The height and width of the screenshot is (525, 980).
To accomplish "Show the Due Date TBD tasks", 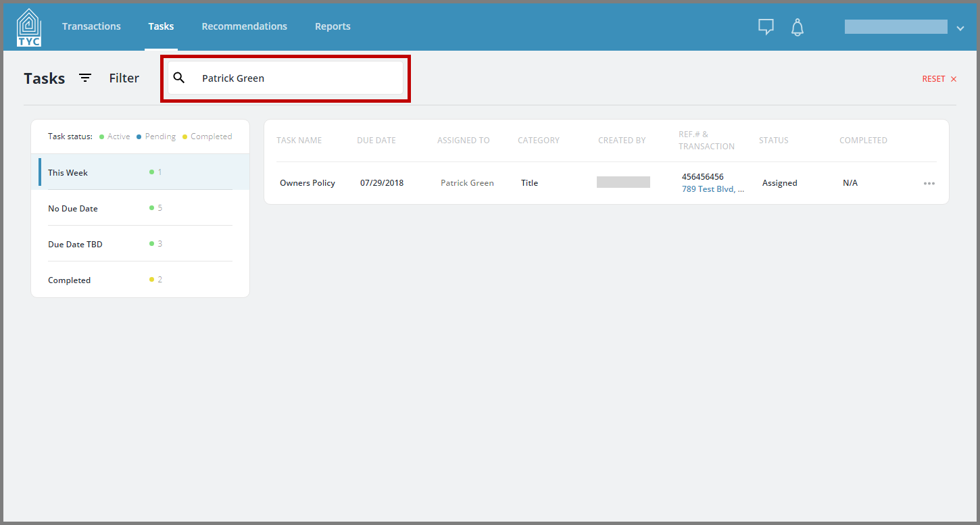I will pyautogui.click(x=141, y=244).
